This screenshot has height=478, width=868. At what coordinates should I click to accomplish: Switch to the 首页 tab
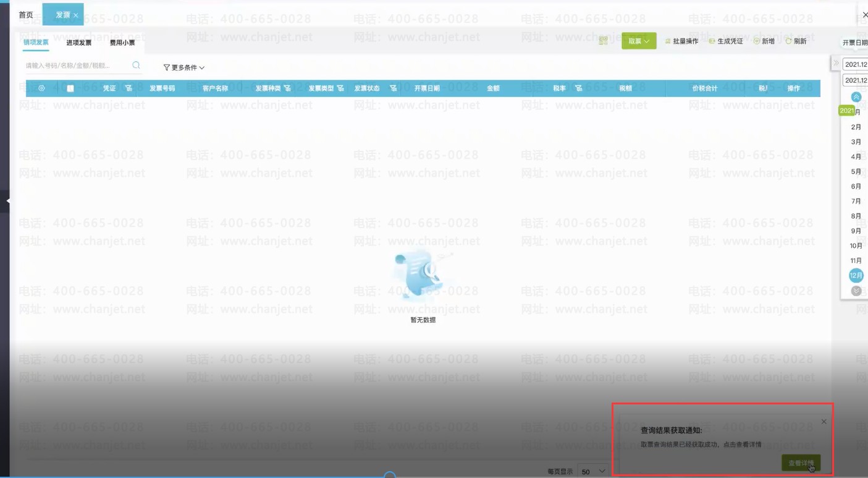click(26, 15)
